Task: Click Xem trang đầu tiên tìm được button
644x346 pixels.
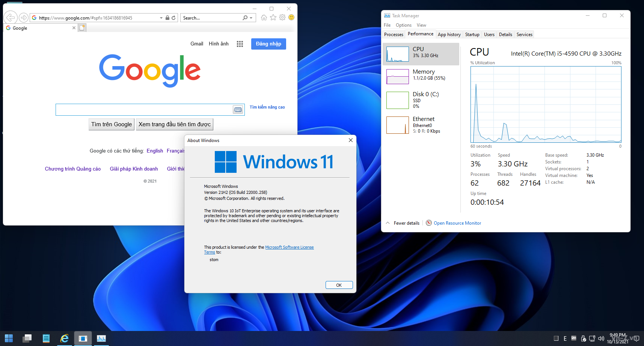Action: pos(175,124)
